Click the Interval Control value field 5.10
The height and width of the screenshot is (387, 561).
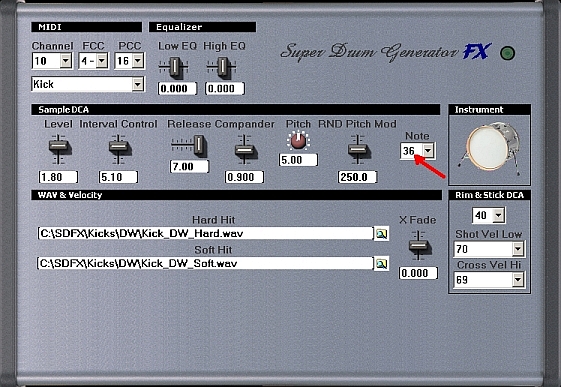pos(118,177)
